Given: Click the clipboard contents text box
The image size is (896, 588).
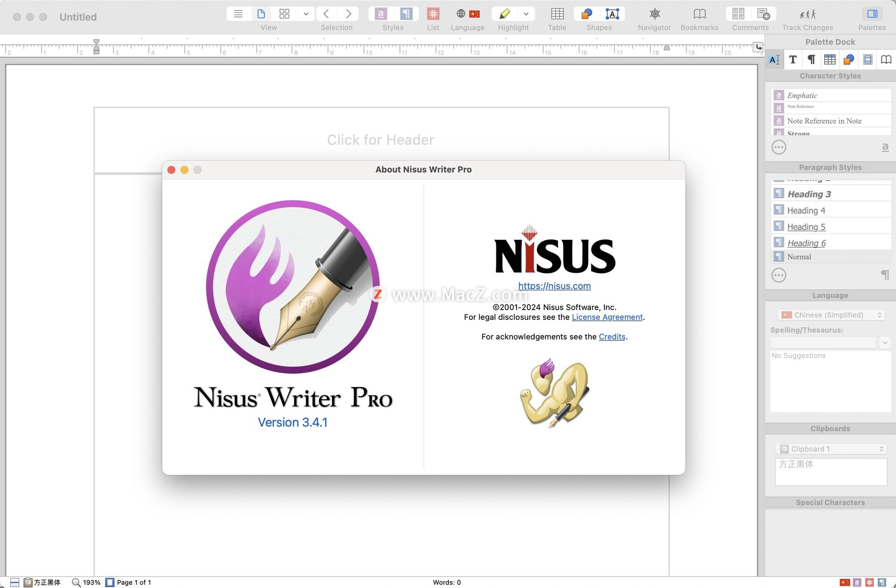Looking at the screenshot, I should pyautogui.click(x=831, y=471).
